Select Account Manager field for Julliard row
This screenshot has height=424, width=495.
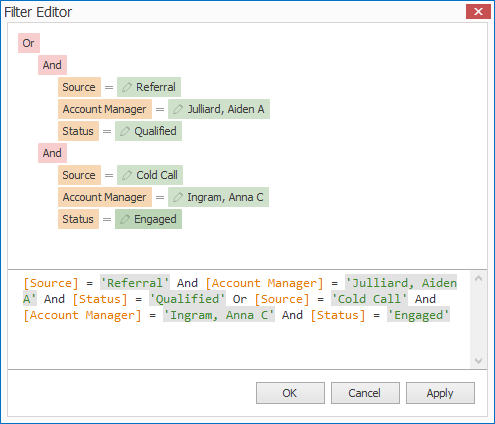pyautogui.click(x=105, y=109)
